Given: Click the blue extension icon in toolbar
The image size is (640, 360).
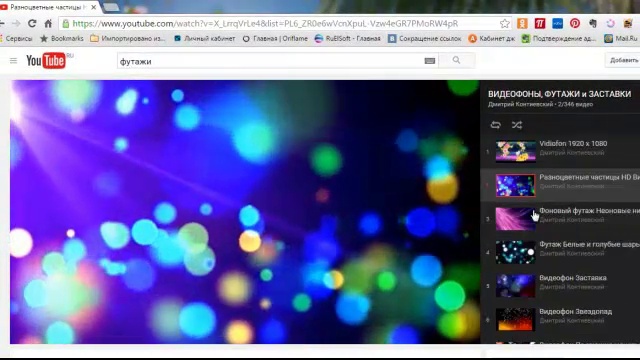Looking at the screenshot, I should click(x=557, y=24).
